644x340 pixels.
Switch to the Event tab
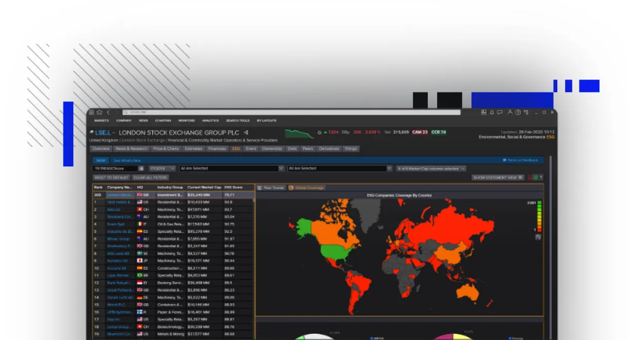coord(251,149)
